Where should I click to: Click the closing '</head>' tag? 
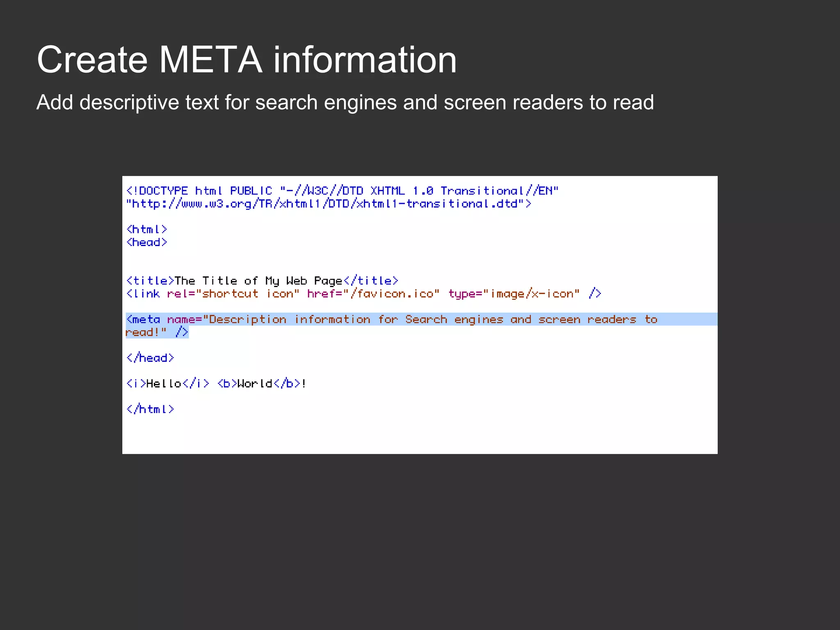coord(150,358)
